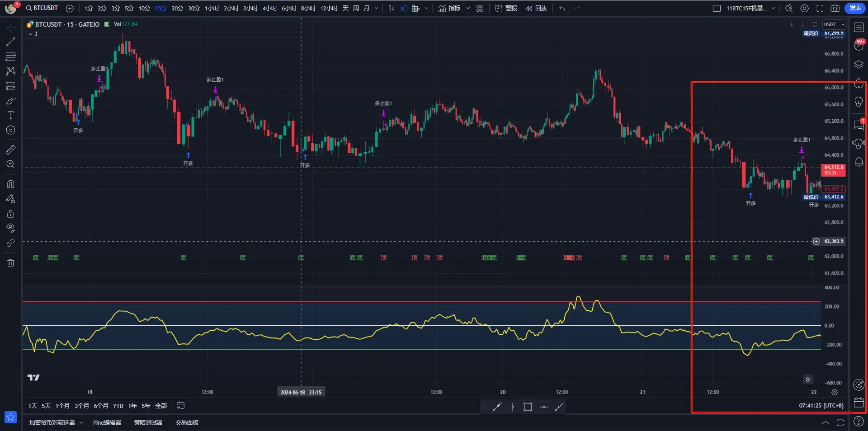Image resolution: width=868 pixels, height=431 pixels.
Task: Toggle the layout setup square icon
Action: tap(717, 8)
